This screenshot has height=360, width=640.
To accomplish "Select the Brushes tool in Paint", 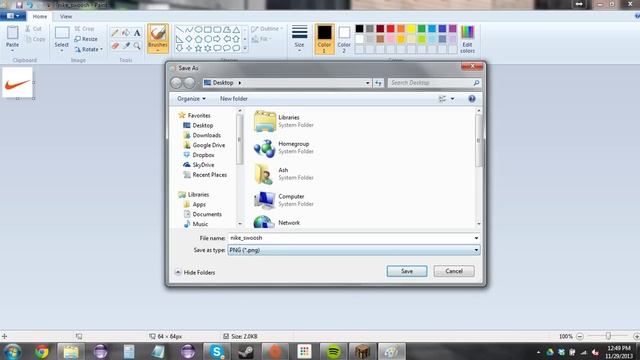I will 158,39.
